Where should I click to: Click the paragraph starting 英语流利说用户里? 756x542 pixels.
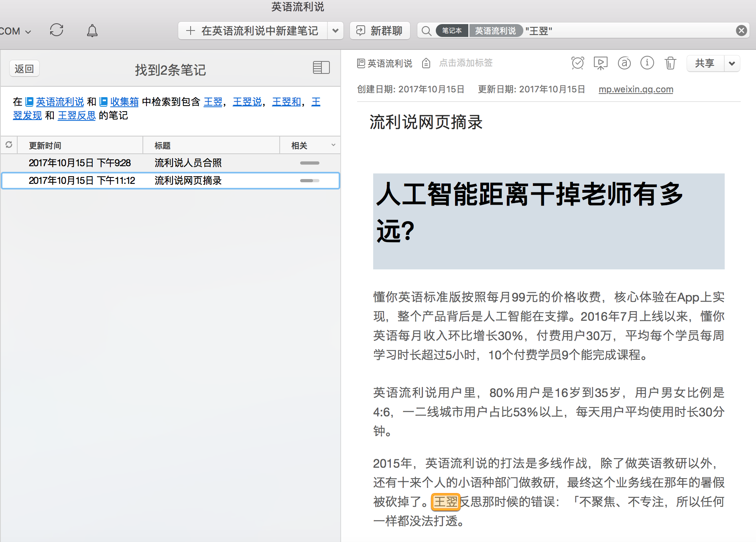click(549, 412)
